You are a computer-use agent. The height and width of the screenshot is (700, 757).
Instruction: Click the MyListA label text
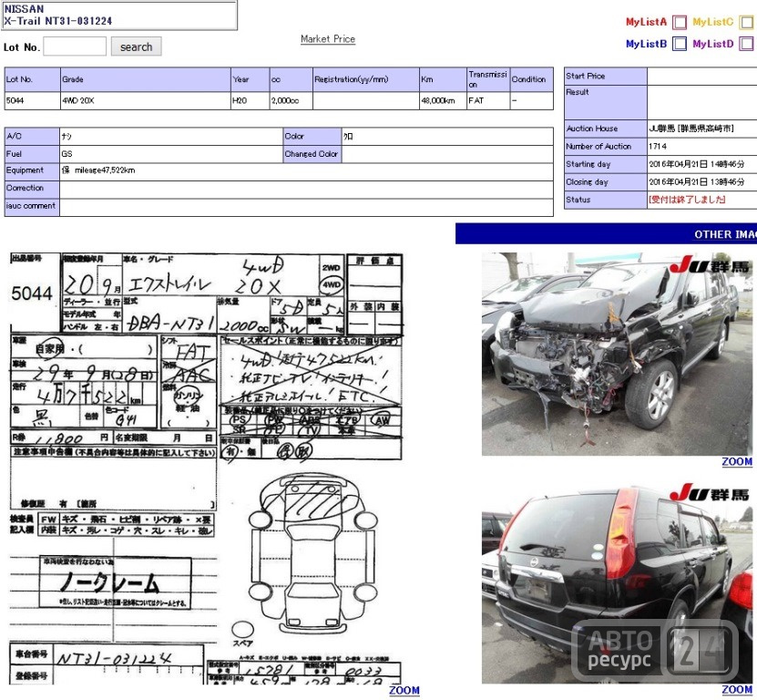pos(646,22)
